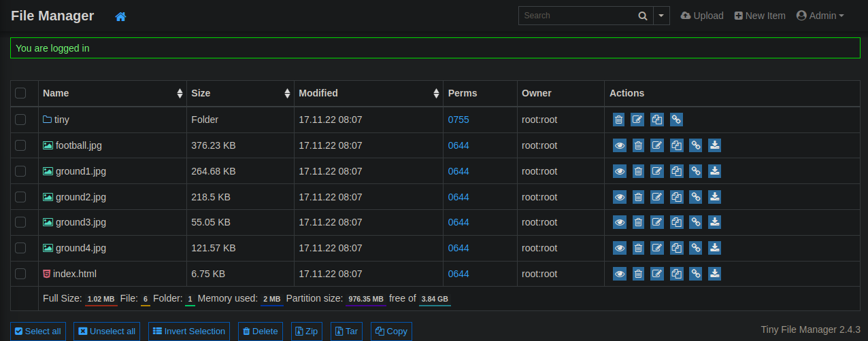Expand the advanced search dropdown arrow
The width and height of the screenshot is (868, 341).
(661, 16)
